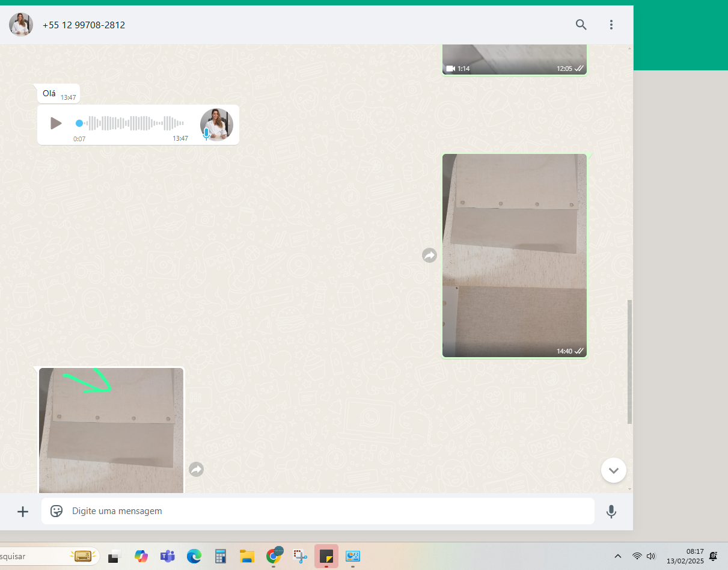Image resolution: width=728 pixels, height=570 pixels.
Task: Open File Explorer from the taskbar
Action: coord(246,556)
